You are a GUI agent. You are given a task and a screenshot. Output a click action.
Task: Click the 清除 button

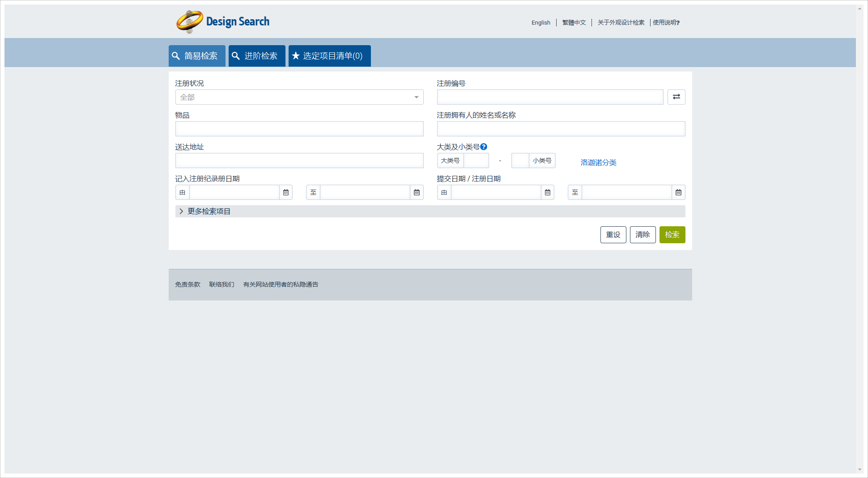tap(642, 235)
